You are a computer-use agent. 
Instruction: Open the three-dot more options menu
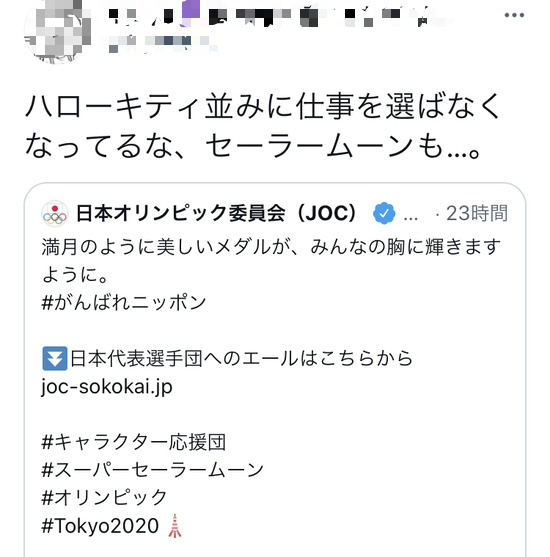[x=514, y=15]
